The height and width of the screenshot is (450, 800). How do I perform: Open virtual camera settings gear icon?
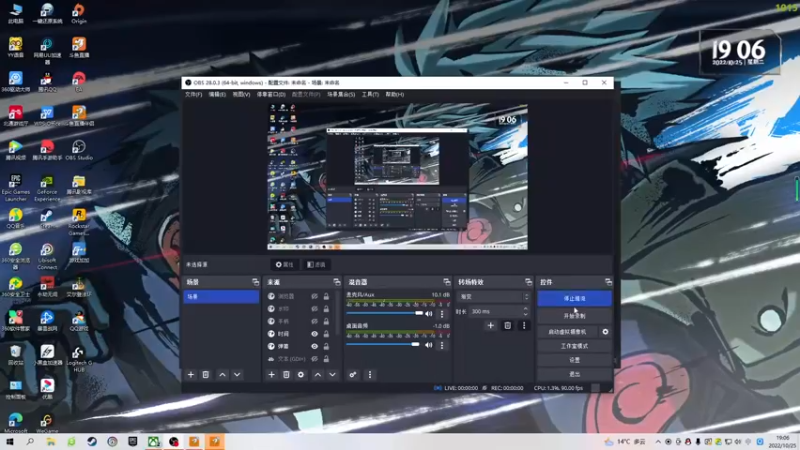point(605,332)
